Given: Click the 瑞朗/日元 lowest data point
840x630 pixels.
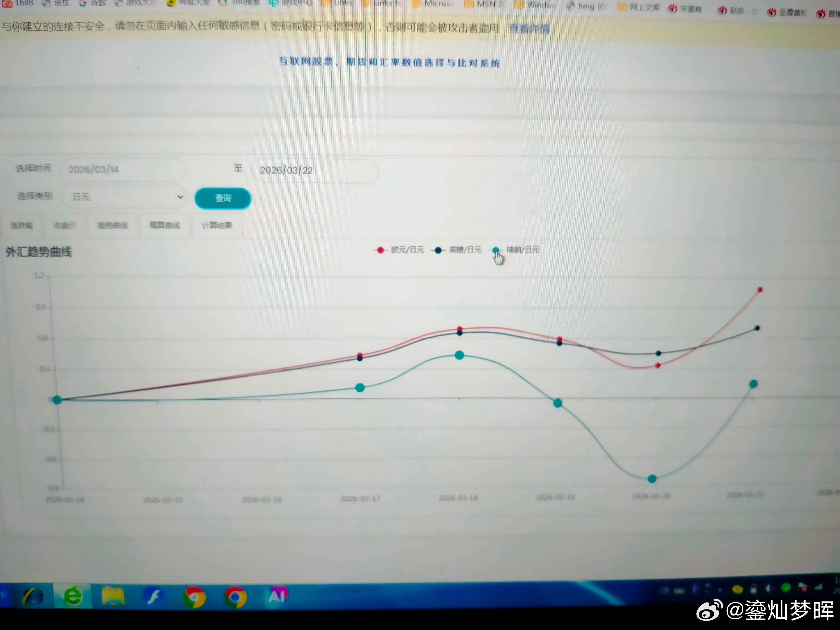Looking at the screenshot, I should pos(652,479).
